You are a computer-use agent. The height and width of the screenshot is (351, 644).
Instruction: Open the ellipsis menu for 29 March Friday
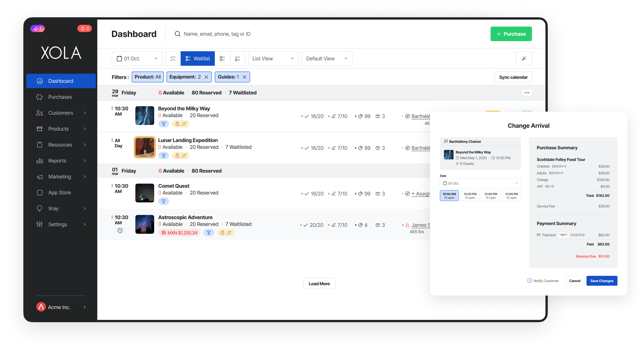(527, 92)
